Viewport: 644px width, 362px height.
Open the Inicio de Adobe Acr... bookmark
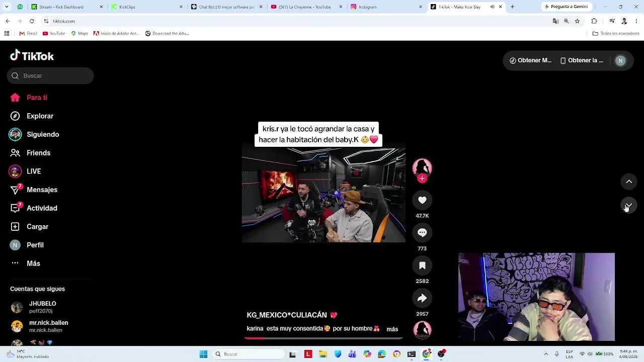(116, 34)
